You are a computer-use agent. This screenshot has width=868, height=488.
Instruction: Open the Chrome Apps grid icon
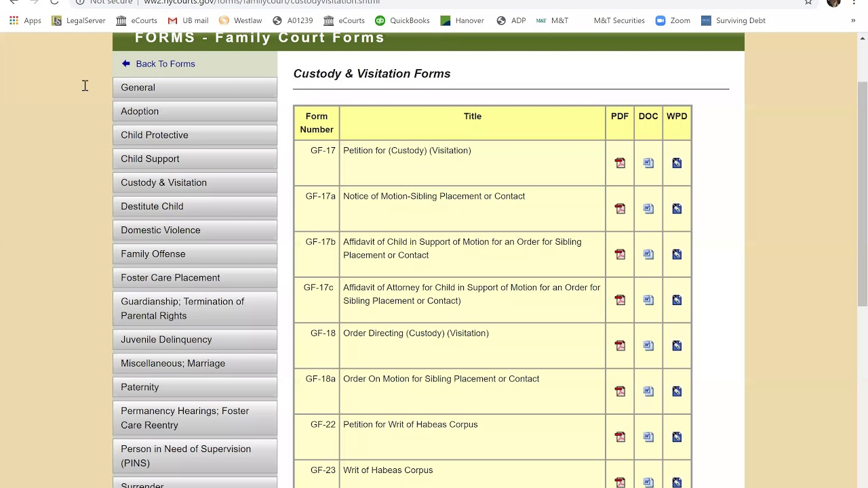click(x=14, y=20)
